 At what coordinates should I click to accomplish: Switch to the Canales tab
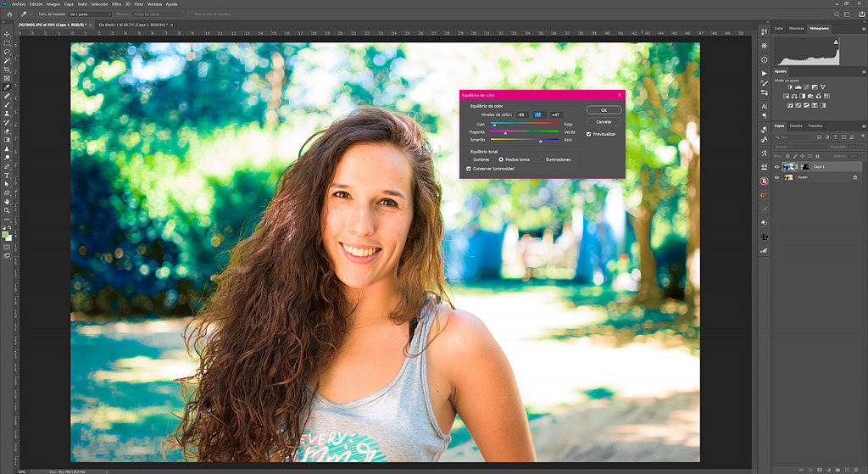[x=796, y=125]
